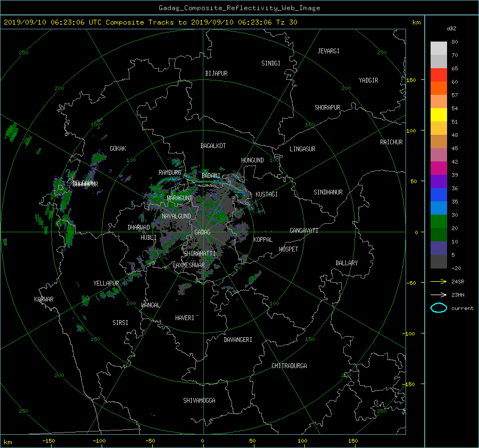Viewport: 479px width, 448px height.
Task: Click the UTC Composite Tracks timestamp header
Action: (x=150, y=22)
